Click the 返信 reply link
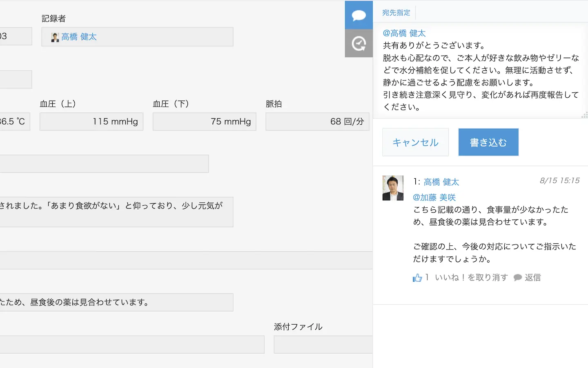The width and height of the screenshot is (588, 368). pos(532,278)
